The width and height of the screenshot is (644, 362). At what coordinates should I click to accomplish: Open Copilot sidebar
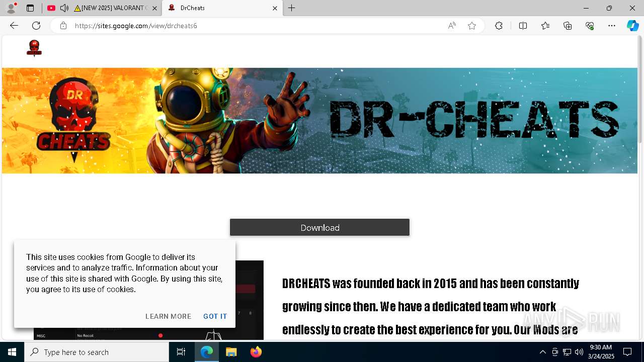(632, 26)
